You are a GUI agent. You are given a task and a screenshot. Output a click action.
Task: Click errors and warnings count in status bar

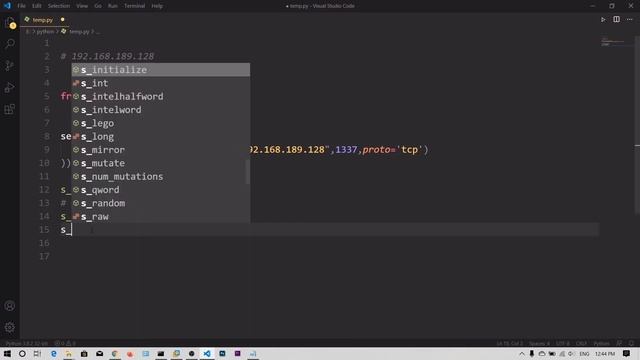point(65,343)
